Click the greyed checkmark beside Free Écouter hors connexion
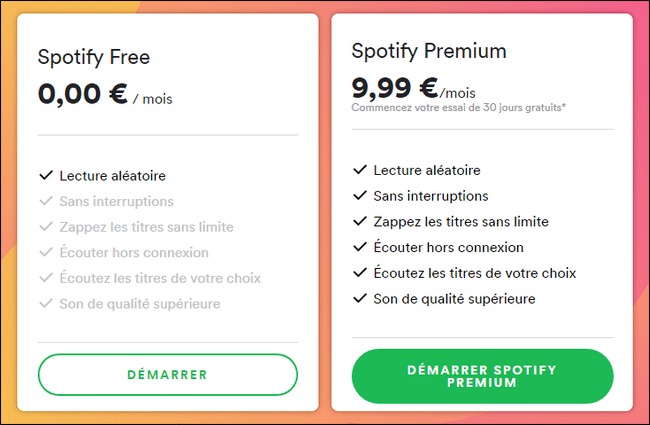 click(x=45, y=252)
